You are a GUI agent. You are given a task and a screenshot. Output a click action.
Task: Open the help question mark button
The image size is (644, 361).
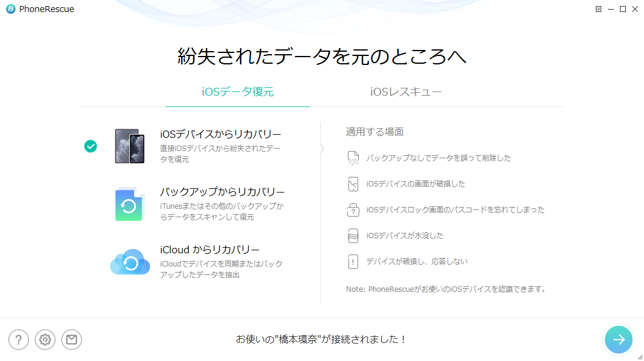19,340
